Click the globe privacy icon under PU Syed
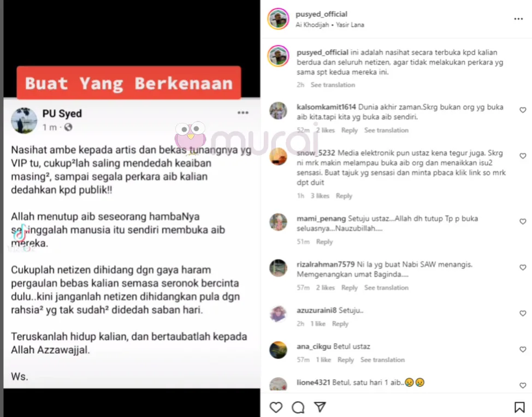Screen dimensions: 532x417 coord(68,127)
